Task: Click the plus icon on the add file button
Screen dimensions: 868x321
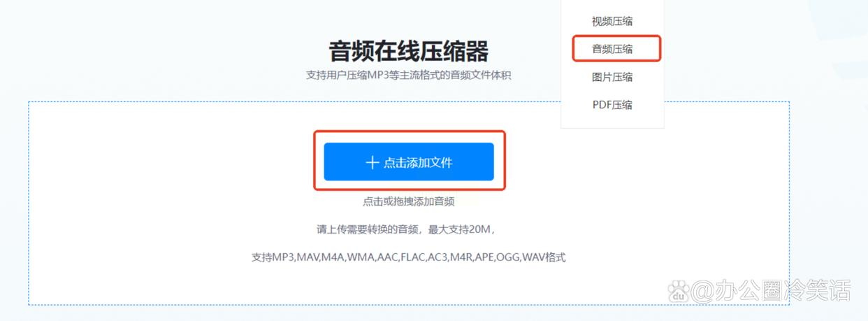Action: (x=372, y=163)
